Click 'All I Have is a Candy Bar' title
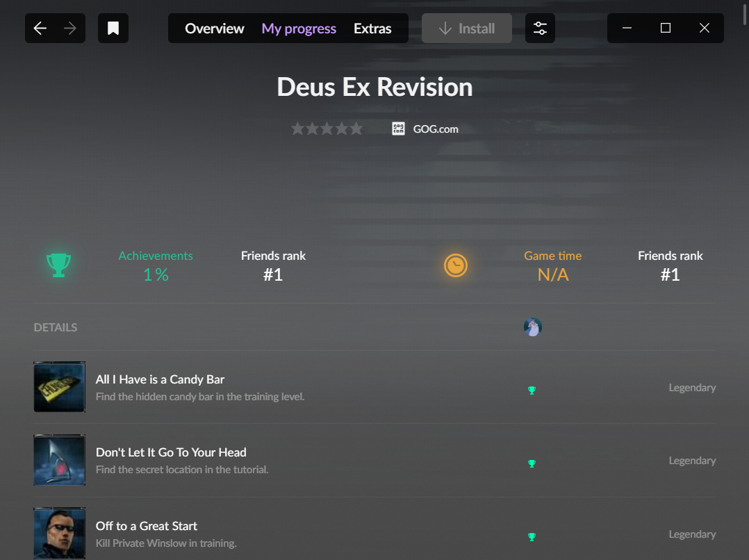 pos(160,379)
